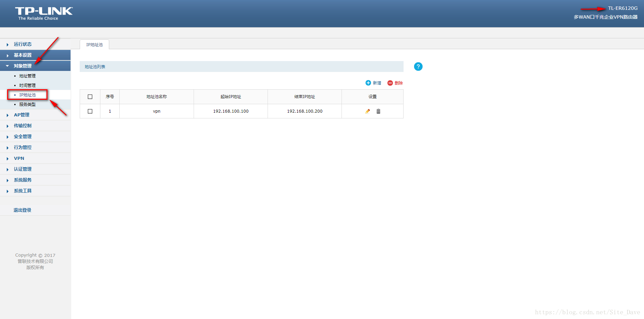Click the blue plus add icon
644x319 pixels.
pyautogui.click(x=368, y=83)
